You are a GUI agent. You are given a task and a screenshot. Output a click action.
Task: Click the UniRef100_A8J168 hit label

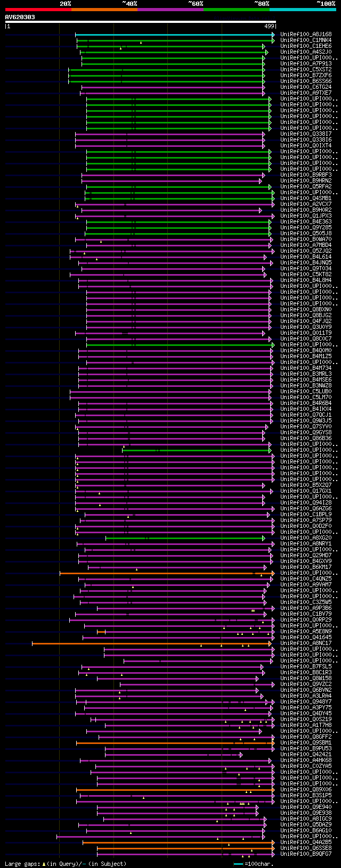coord(306,34)
